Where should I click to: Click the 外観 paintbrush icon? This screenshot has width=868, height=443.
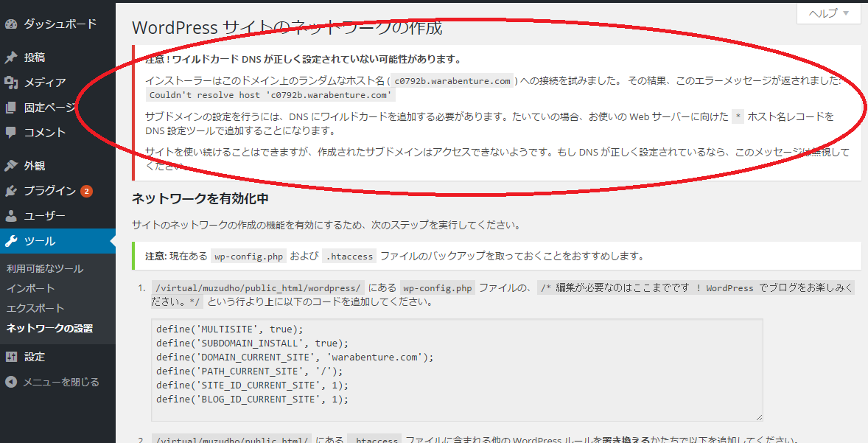point(11,166)
